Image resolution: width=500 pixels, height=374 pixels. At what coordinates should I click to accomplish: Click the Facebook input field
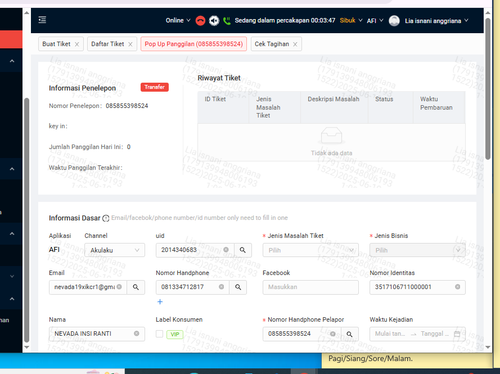(x=310, y=287)
